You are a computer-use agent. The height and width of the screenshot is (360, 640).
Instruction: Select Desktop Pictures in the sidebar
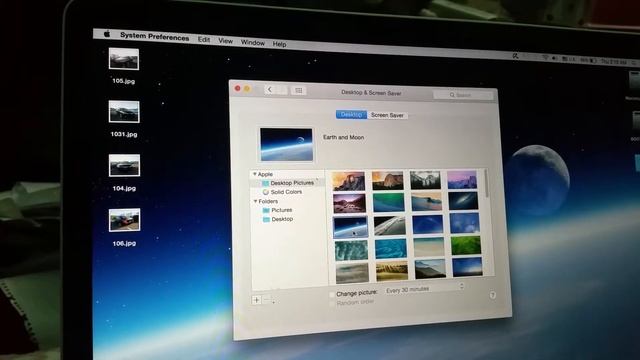coord(288,183)
